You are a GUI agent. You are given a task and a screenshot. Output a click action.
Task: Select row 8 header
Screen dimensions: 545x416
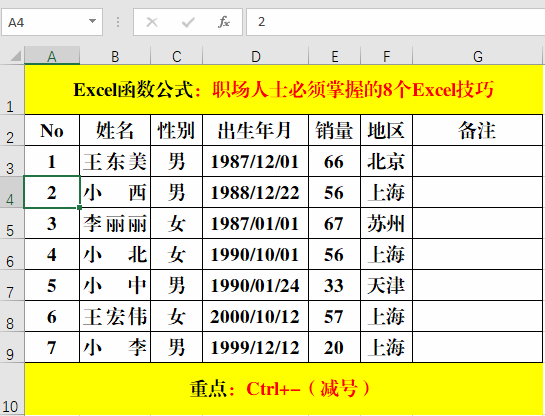pos(12,316)
